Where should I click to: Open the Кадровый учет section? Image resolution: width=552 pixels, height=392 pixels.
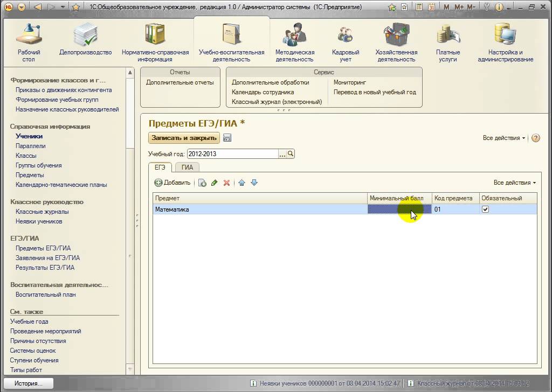345,42
